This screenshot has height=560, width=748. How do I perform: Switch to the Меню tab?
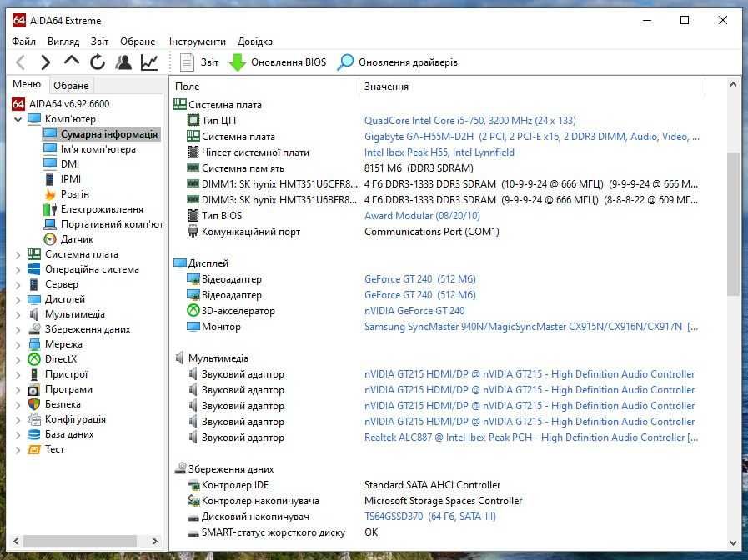click(x=27, y=84)
